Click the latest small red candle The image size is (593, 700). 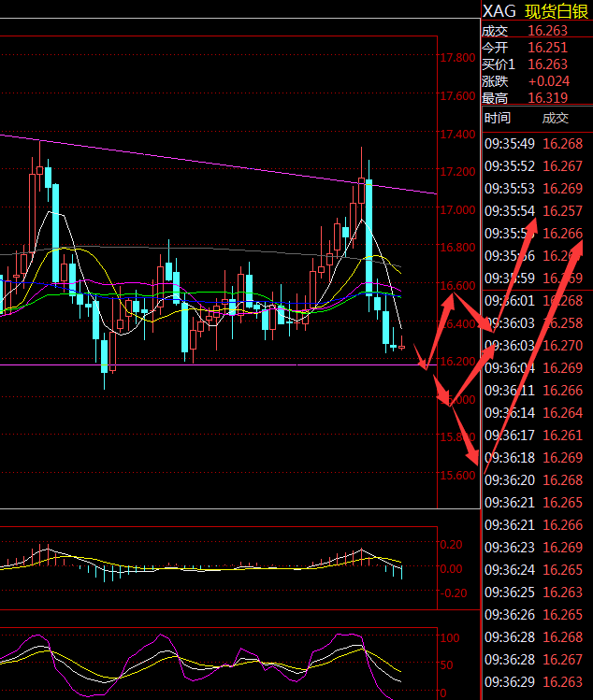tap(402, 347)
